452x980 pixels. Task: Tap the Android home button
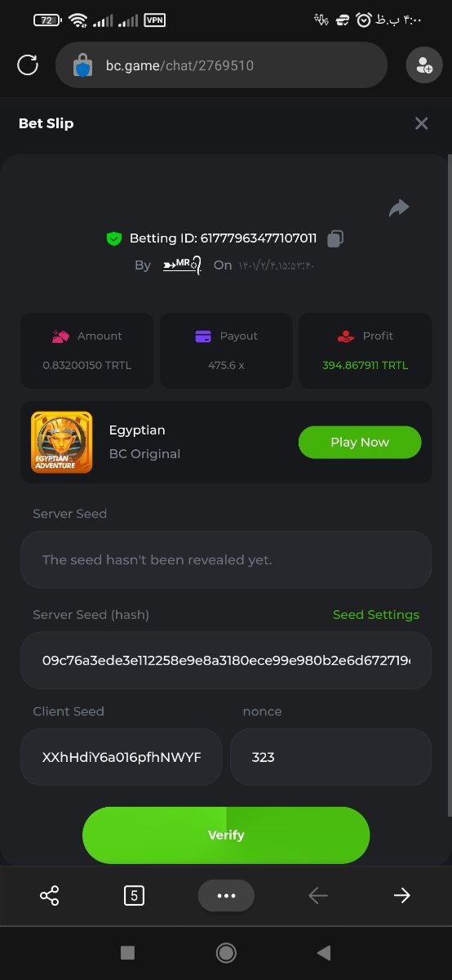pyautogui.click(x=226, y=952)
